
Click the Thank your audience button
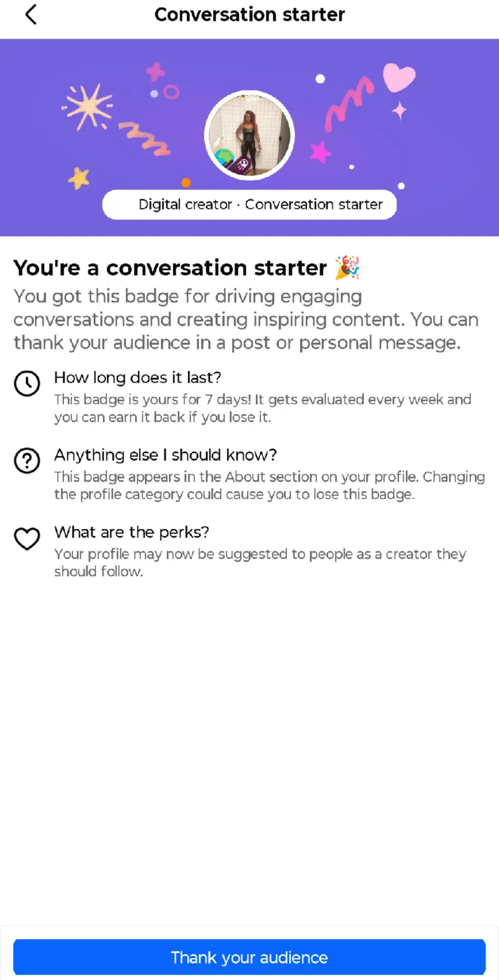tap(249, 957)
